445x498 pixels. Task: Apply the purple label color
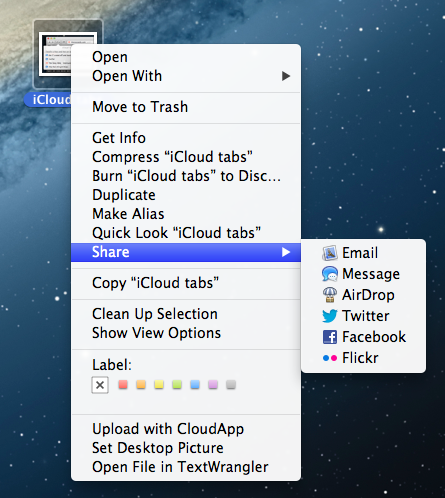(213, 385)
